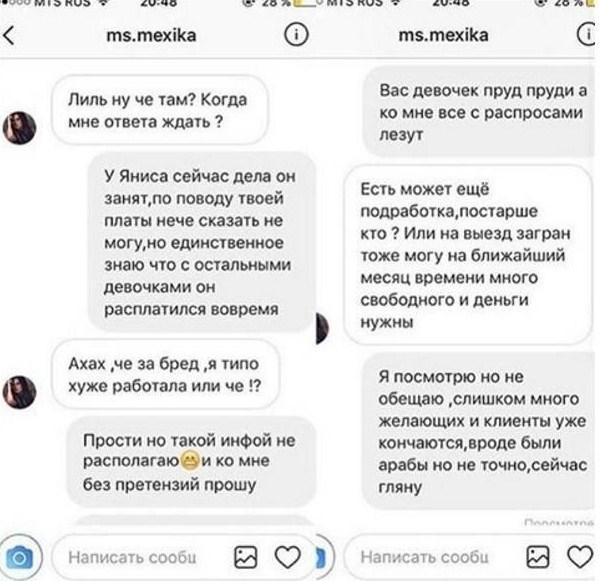Tap the blue camera icon at bottom left
Viewport: 599px width, 581px height.
20,558
